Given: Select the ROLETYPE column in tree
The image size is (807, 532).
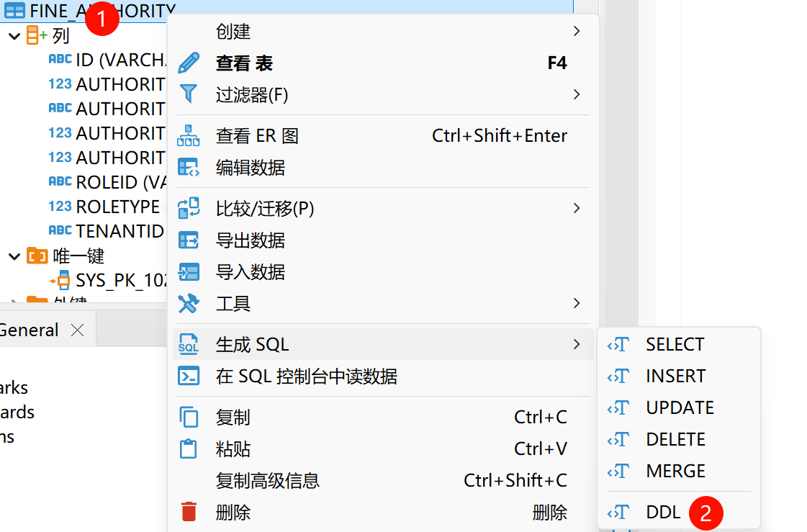Looking at the screenshot, I should pyautogui.click(x=117, y=207).
